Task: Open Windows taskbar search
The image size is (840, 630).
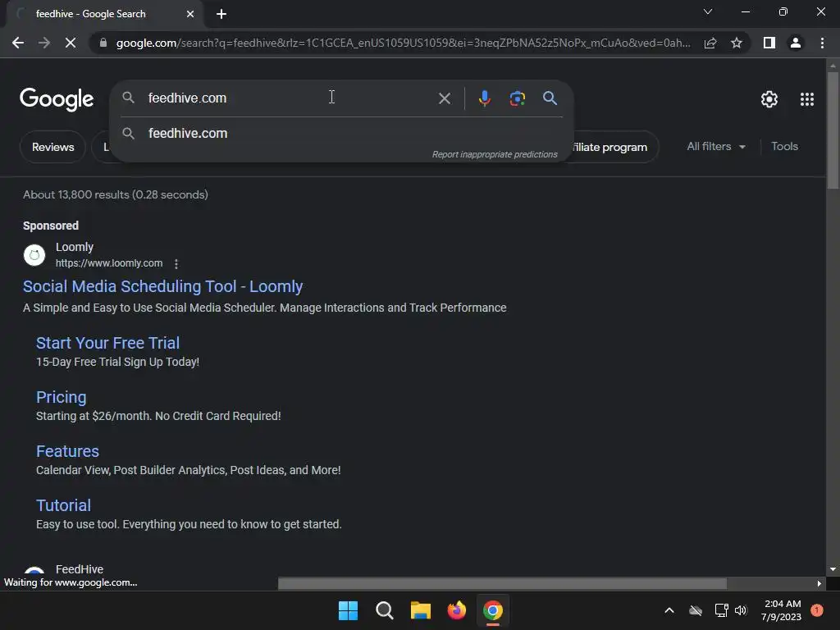Action: click(x=384, y=610)
